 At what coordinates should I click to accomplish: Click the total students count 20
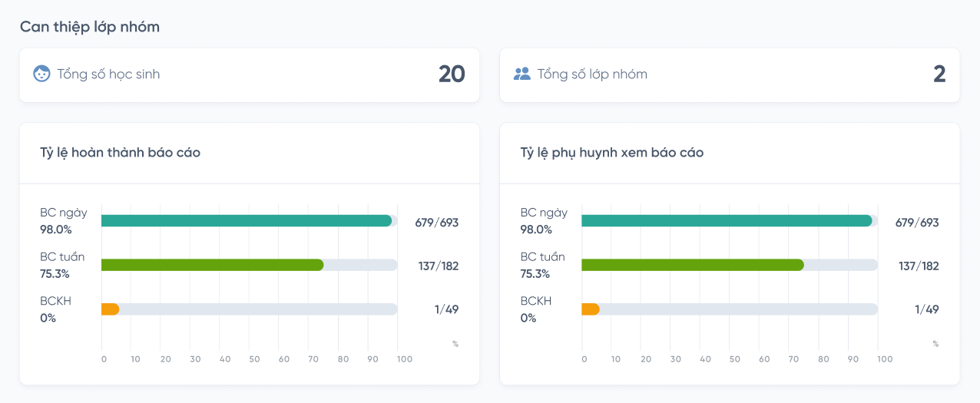pos(452,74)
